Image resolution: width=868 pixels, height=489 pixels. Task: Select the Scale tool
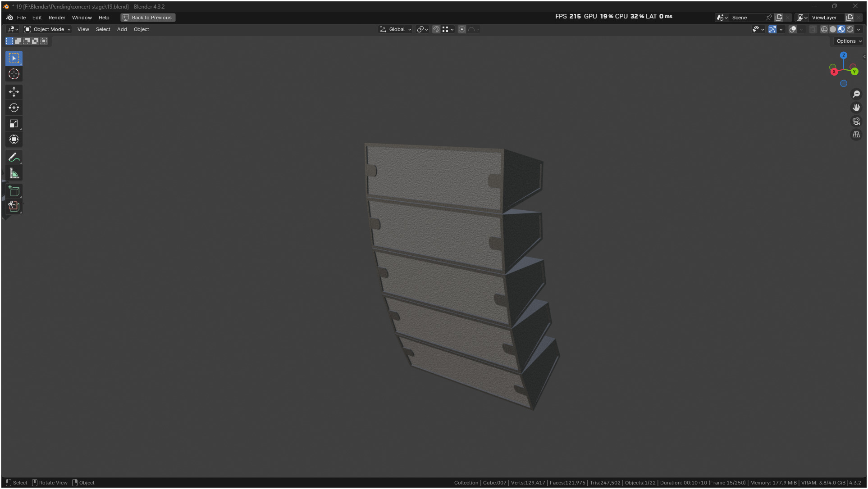pos(14,123)
